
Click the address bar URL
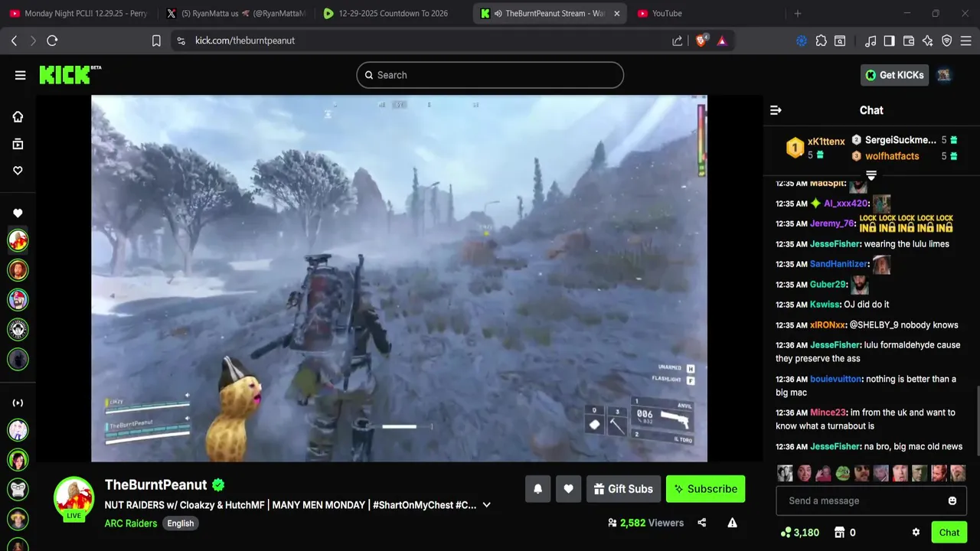pos(245,41)
